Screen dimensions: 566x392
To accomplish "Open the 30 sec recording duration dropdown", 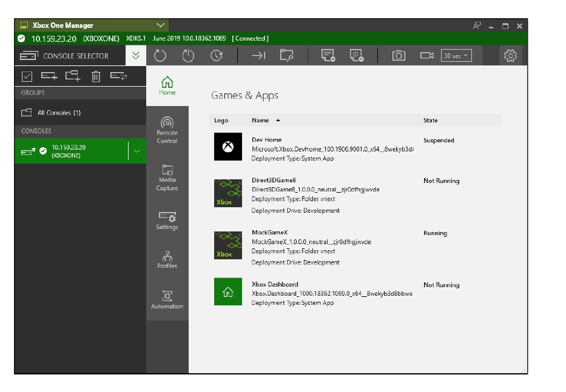I will click(456, 56).
